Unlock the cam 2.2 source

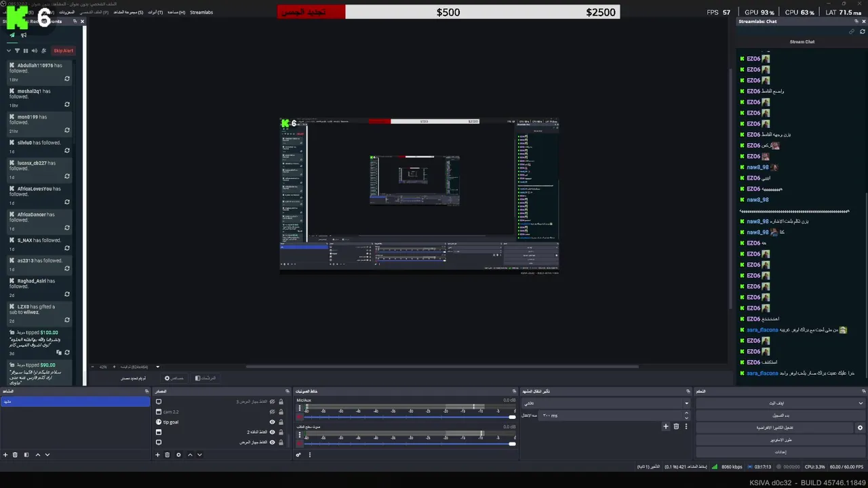pos(281,411)
